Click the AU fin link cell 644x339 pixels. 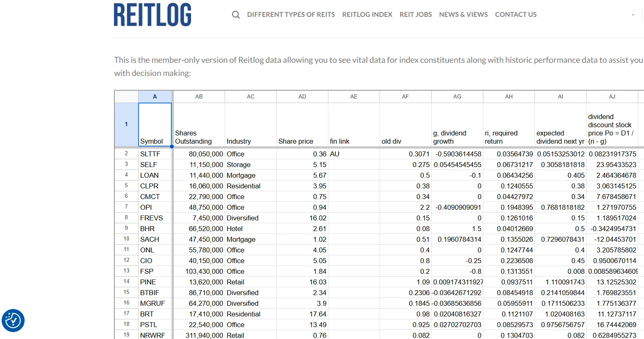[x=354, y=154]
